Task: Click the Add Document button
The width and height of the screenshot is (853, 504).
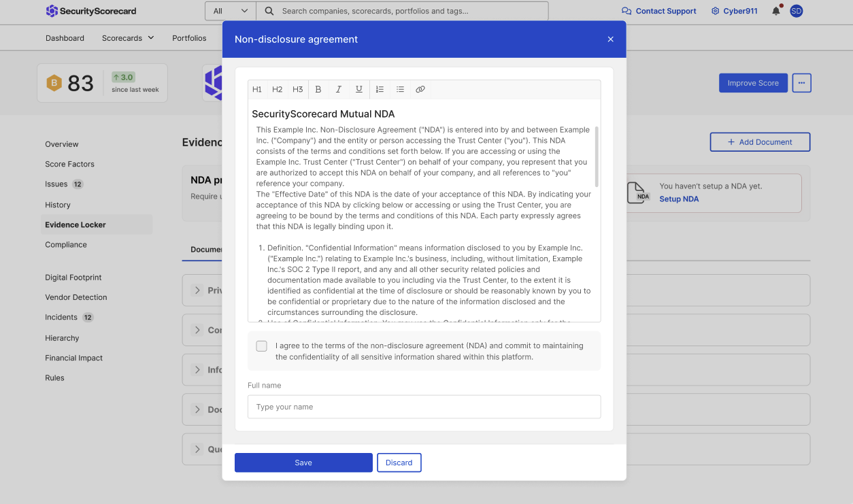Action: pyautogui.click(x=760, y=142)
